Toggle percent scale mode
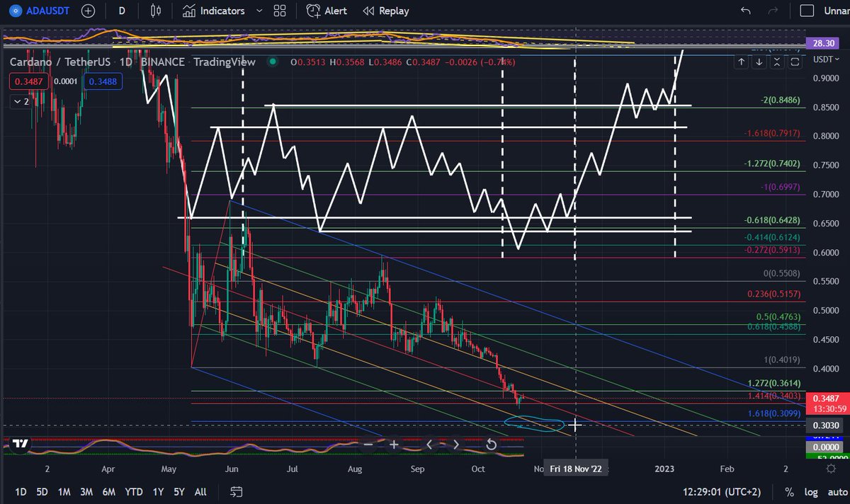The width and height of the screenshot is (850, 504). [x=789, y=491]
